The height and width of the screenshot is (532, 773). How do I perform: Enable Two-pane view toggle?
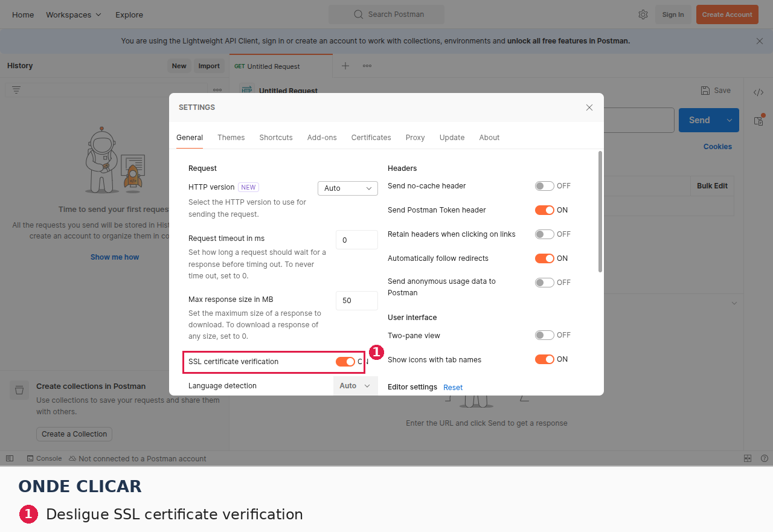click(x=545, y=335)
